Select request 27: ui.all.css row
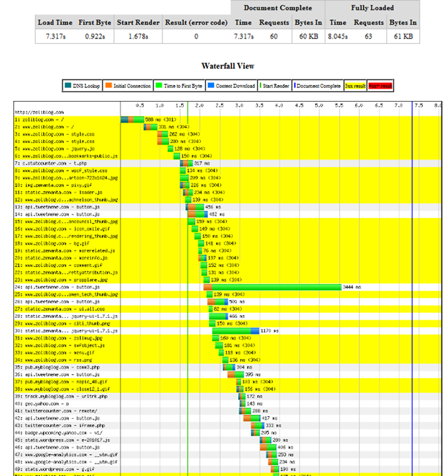The image size is (448, 476). point(228,309)
